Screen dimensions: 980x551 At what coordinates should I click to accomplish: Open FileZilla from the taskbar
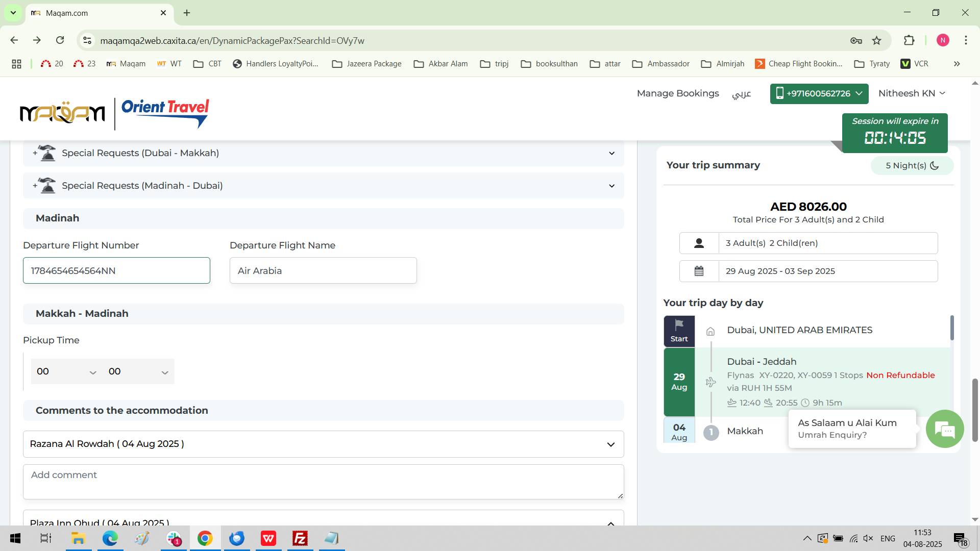click(x=300, y=538)
